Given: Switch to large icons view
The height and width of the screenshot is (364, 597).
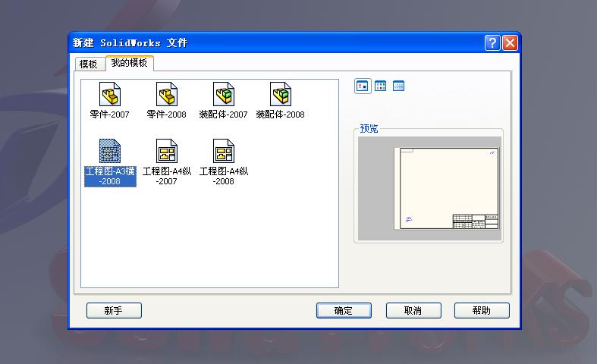Looking at the screenshot, I should [x=363, y=86].
